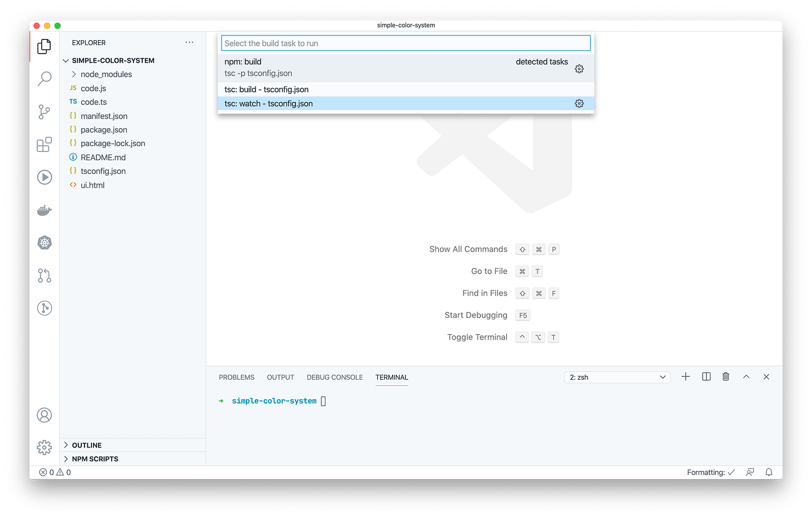Open the Search view icon
Image resolution: width=812 pixels, height=518 pixels.
pyautogui.click(x=44, y=79)
